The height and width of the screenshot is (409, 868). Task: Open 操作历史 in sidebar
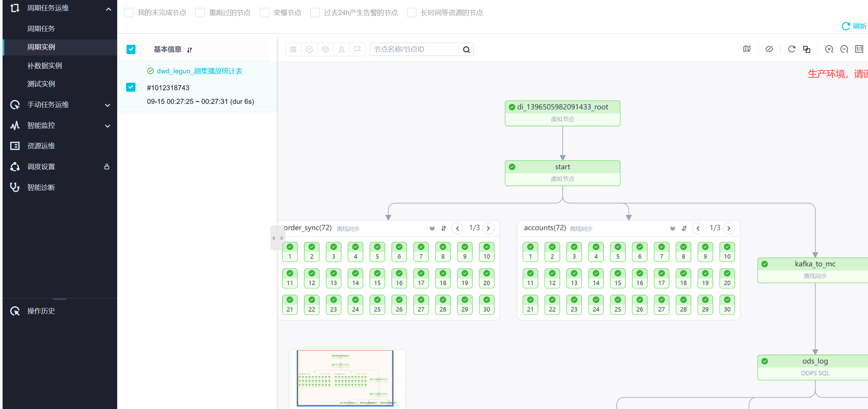click(x=41, y=311)
